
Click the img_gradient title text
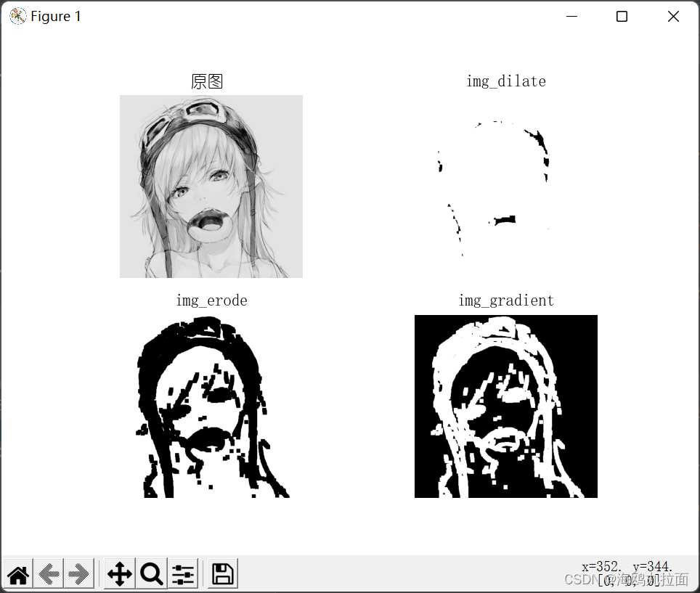pyautogui.click(x=506, y=300)
